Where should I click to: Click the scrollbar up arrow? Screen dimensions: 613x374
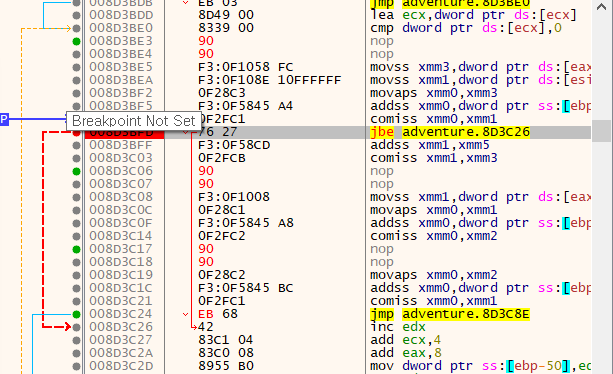click(x=602, y=7)
